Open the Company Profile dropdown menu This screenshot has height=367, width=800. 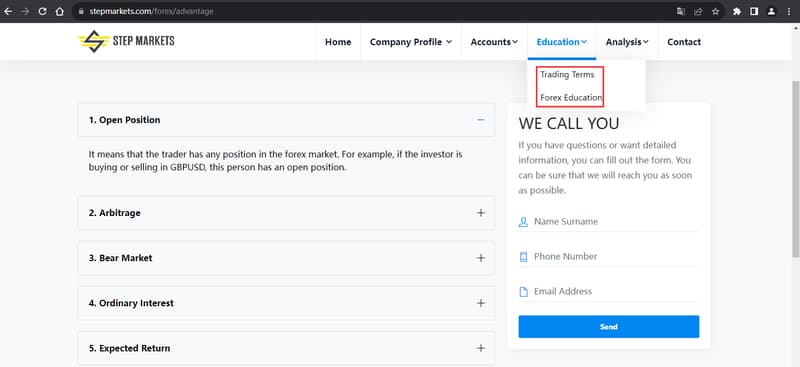point(411,42)
